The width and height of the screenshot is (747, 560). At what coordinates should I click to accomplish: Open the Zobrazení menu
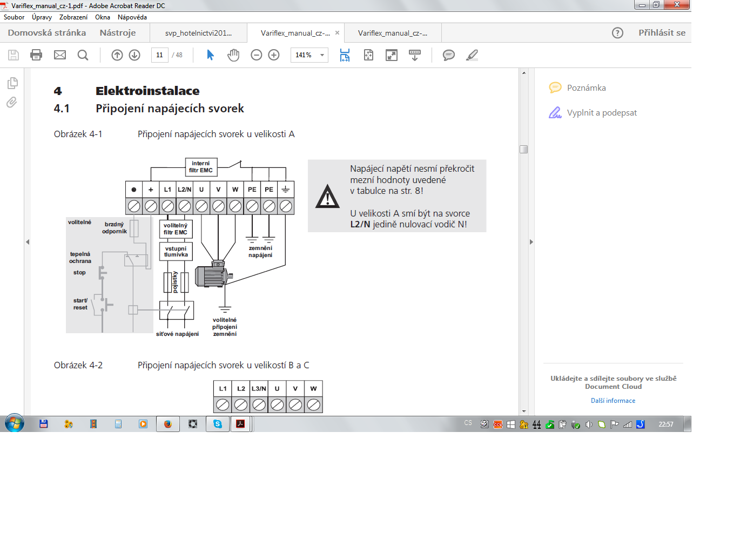(73, 17)
